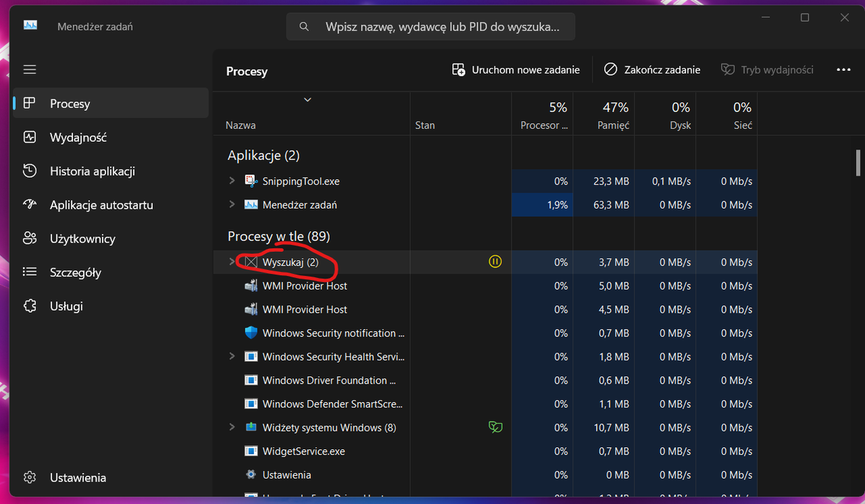Click the Aplikacje (2) group header

click(264, 155)
